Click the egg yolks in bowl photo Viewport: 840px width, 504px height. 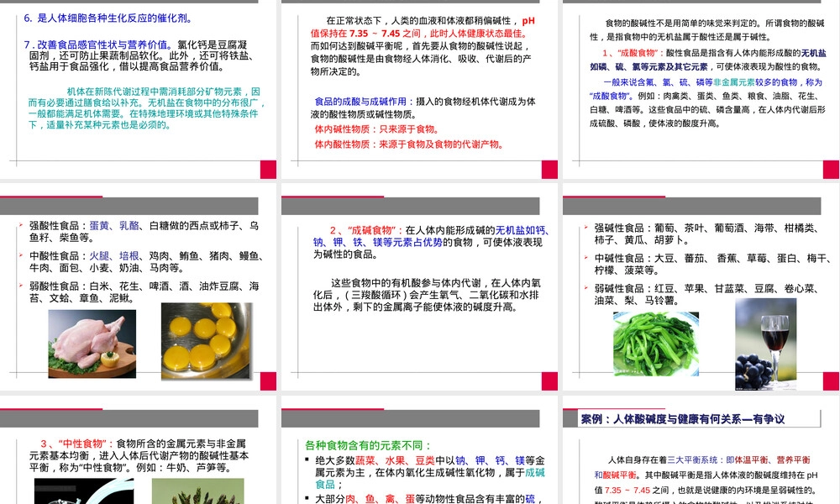coord(207,341)
